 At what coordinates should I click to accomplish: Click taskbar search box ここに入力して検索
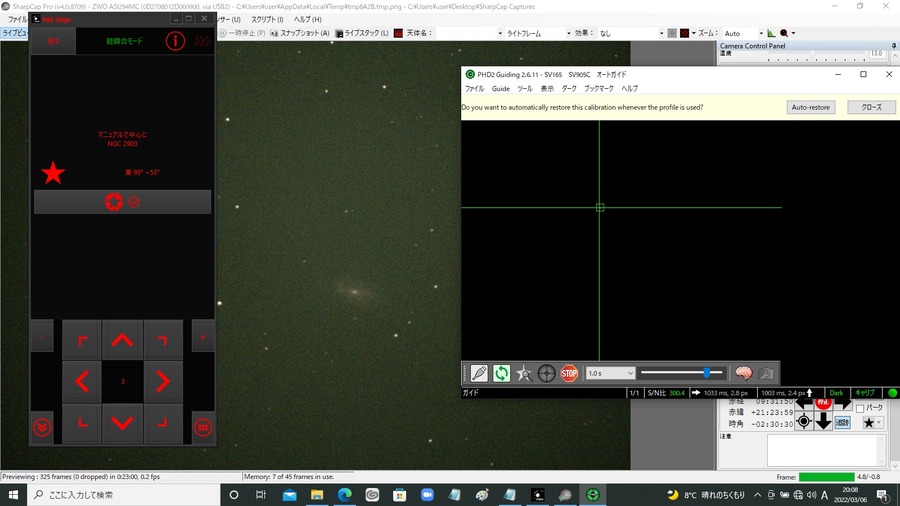(124, 495)
